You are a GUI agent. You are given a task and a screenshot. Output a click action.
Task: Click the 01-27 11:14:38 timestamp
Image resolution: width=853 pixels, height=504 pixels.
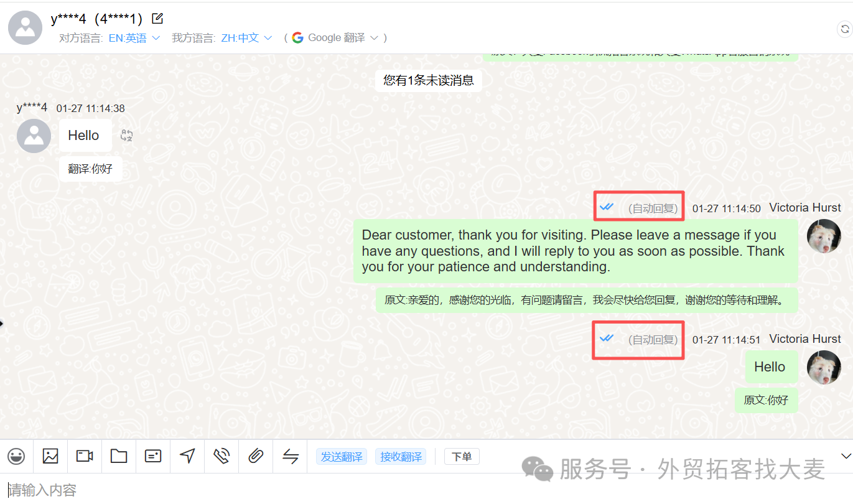point(90,108)
